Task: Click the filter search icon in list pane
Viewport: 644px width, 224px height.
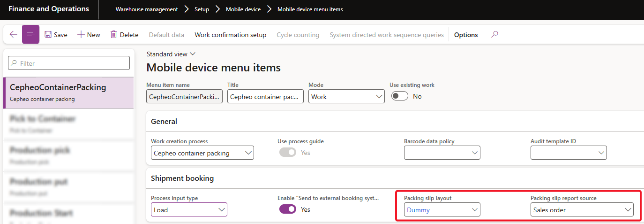Action: 14,63
